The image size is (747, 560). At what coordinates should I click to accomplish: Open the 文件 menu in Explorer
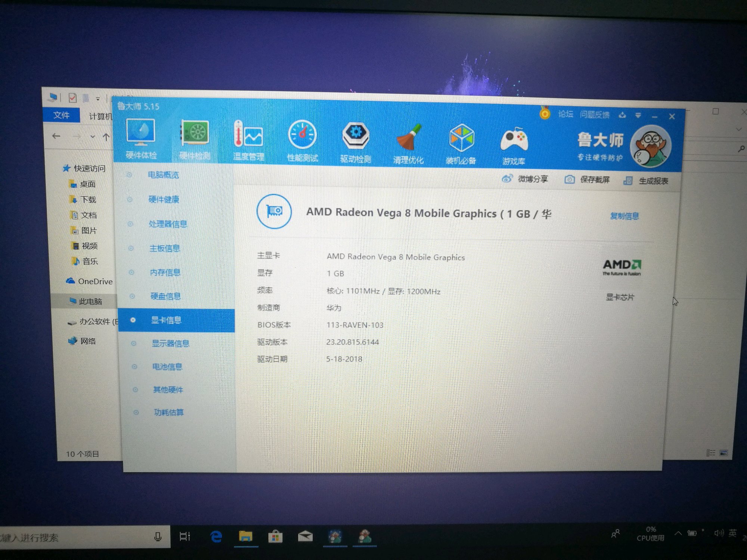coord(61,115)
